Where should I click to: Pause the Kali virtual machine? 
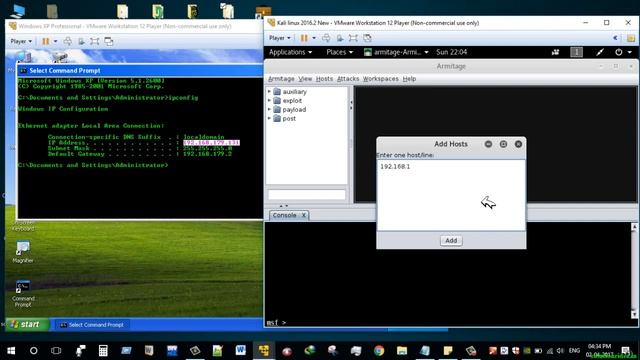(304, 38)
